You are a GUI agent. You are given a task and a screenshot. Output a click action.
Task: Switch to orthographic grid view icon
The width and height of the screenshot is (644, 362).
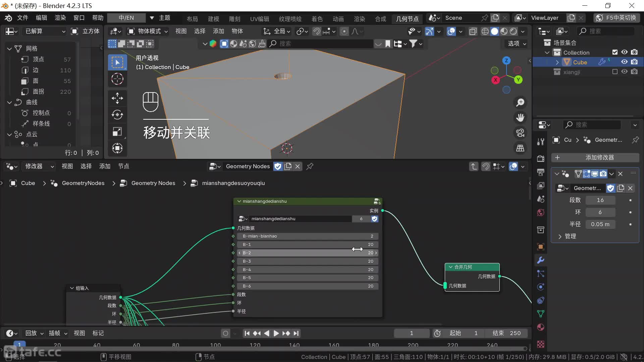[520, 148]
